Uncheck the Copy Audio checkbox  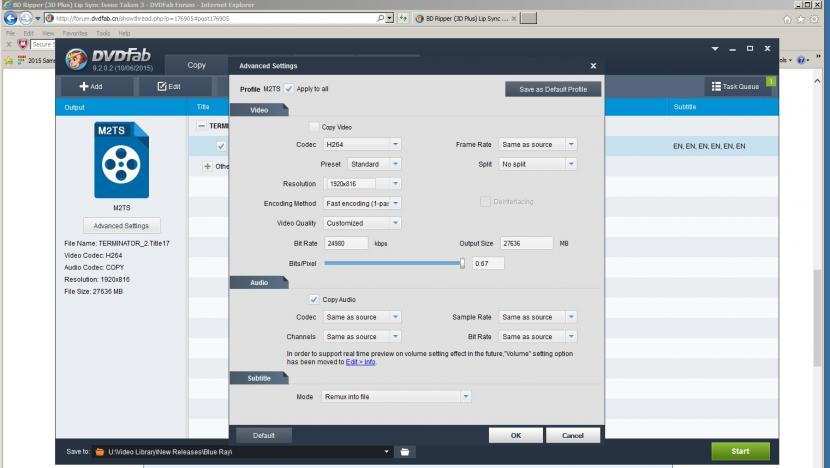pos(314,299)
